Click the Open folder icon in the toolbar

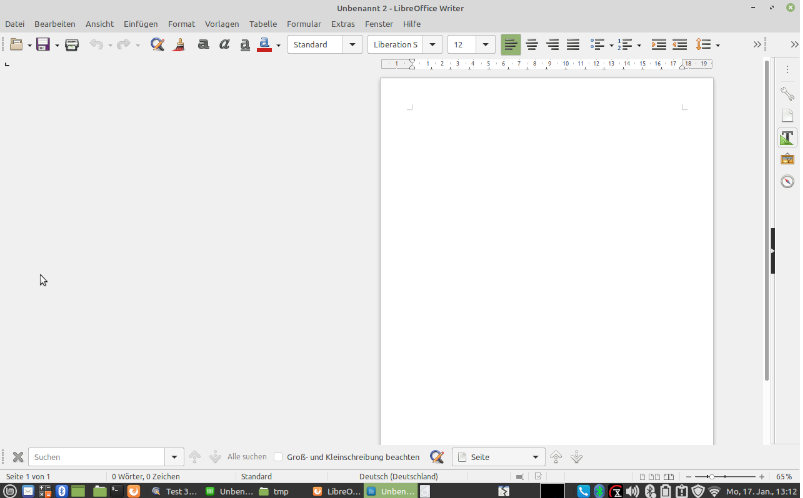[x=16, y=45]
